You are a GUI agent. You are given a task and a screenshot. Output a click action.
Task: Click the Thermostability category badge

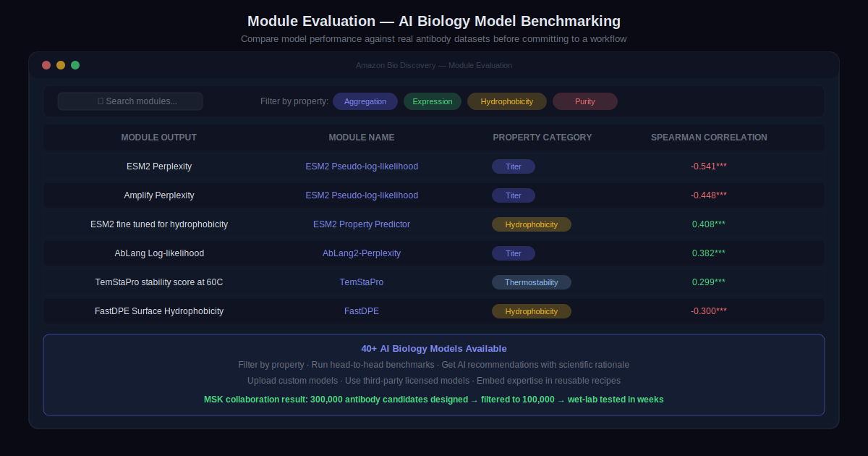(532, 282)
